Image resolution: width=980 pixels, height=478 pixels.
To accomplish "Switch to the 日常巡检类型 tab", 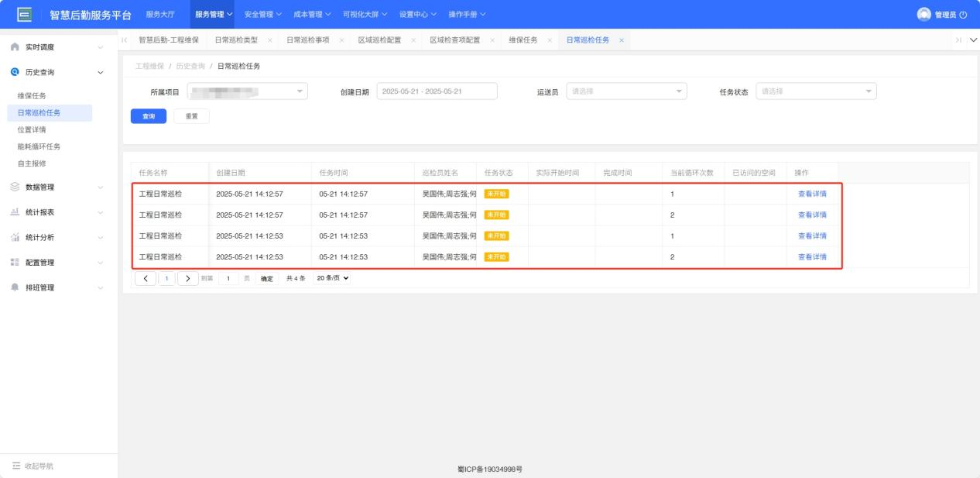I will click(x=235, y=40).
